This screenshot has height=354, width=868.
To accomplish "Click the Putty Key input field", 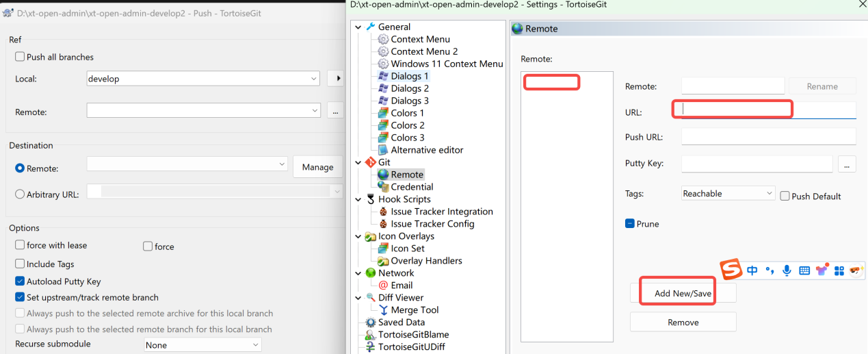I will click(757, 164).
